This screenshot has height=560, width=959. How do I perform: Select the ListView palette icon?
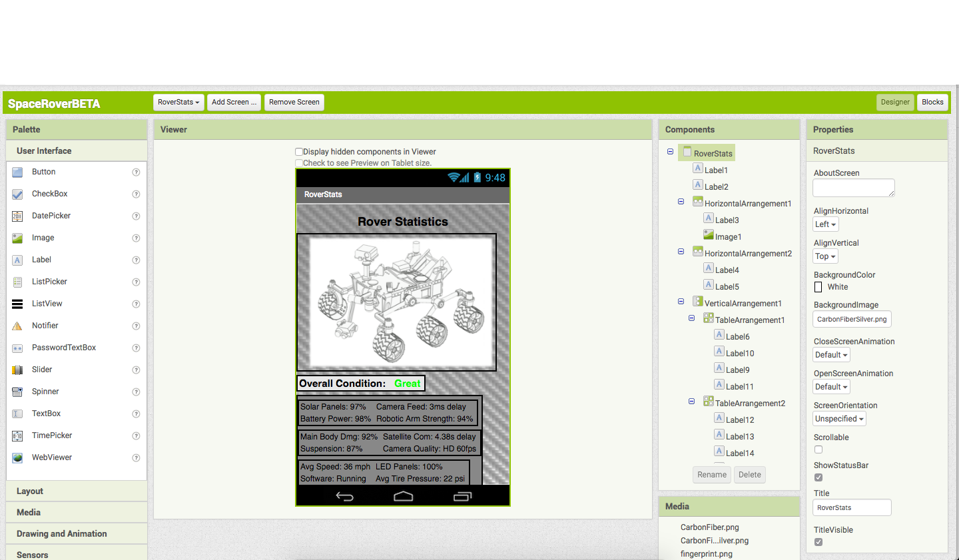17,304
